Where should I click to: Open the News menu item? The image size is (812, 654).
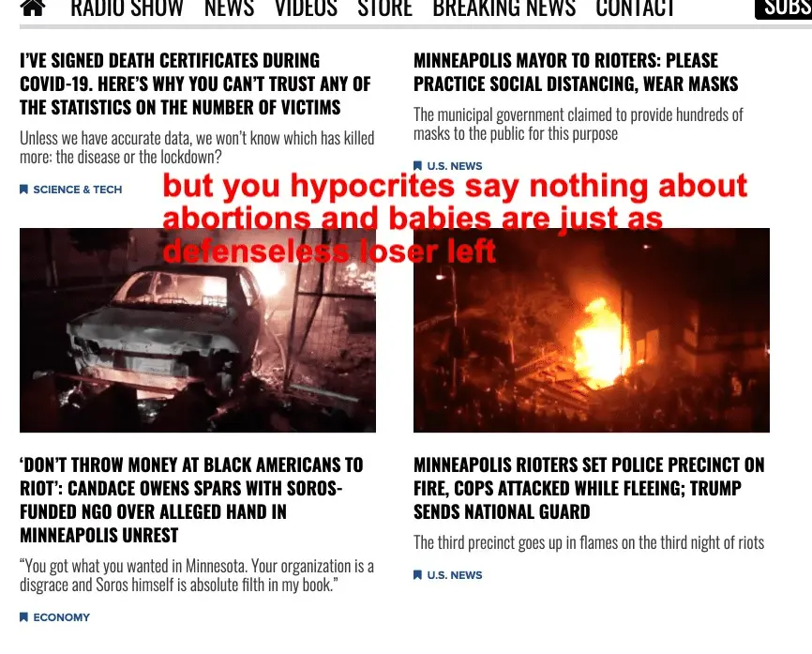click(230, 8)
